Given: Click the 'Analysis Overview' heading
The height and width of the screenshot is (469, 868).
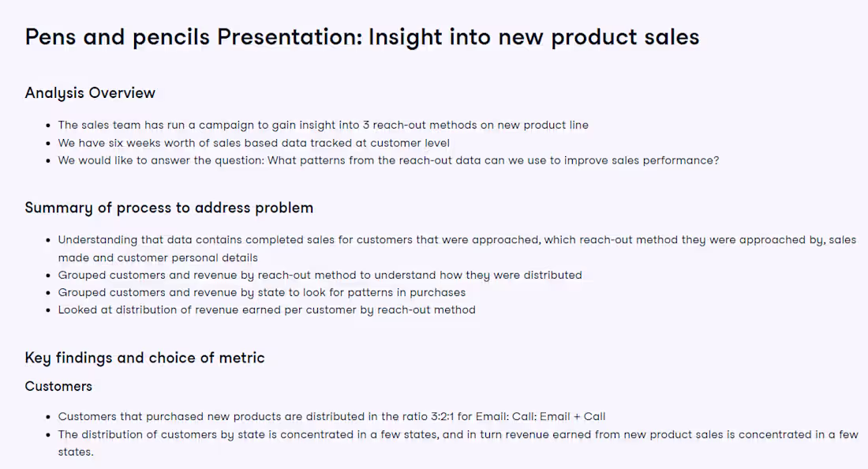Looking at the screenshot, I should (90, 93).
